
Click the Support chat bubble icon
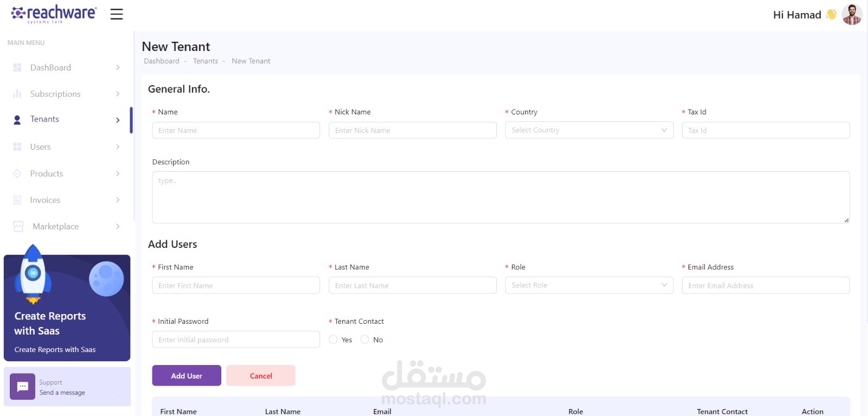tap(23, 387)
